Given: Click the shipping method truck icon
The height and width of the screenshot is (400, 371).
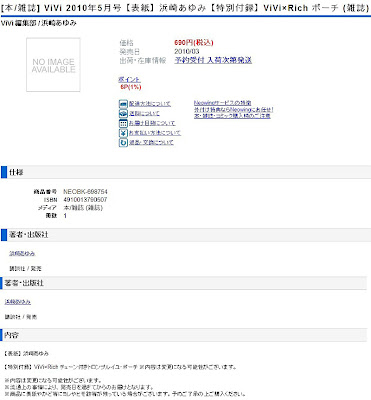Looking at the screenshot, I should coord(123,104).
